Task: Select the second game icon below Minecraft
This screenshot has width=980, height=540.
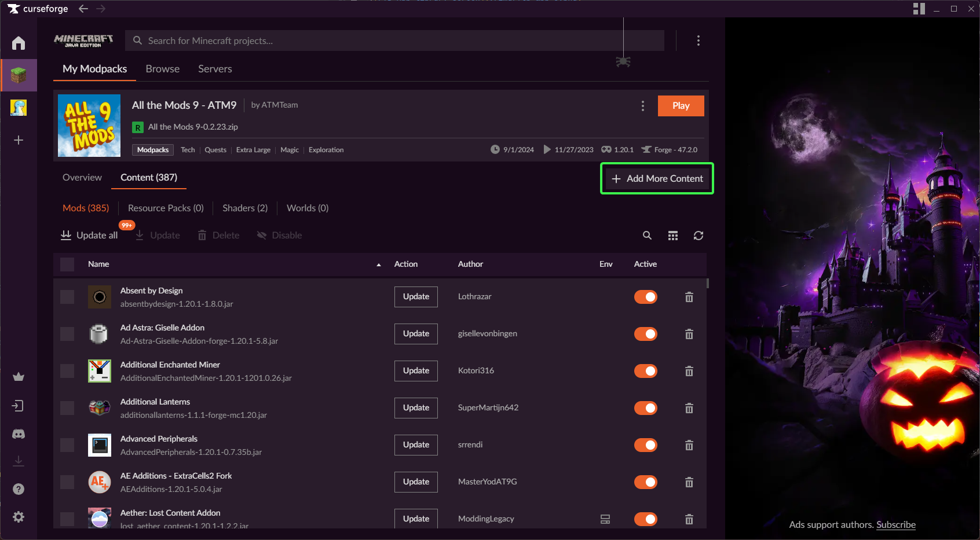Action: coord(19,108)
